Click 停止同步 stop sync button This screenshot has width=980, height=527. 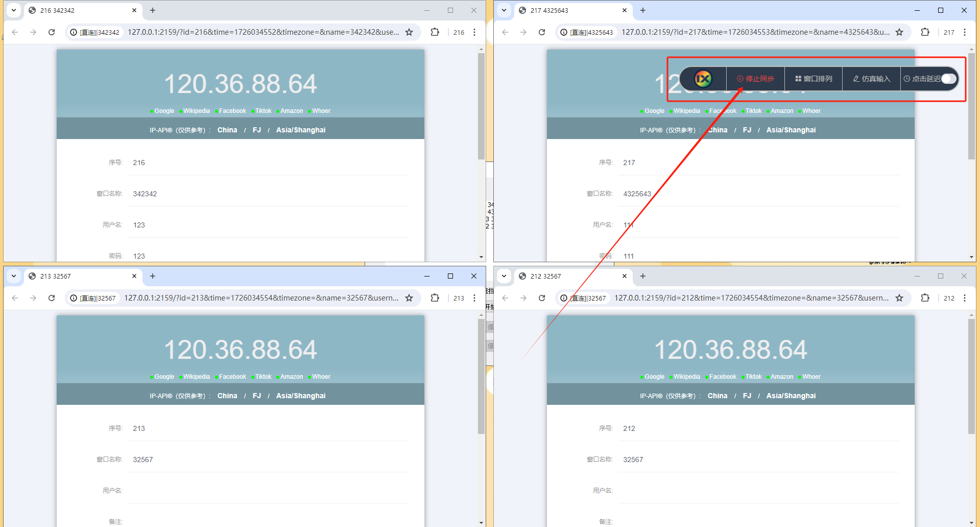tap(755, 79)
